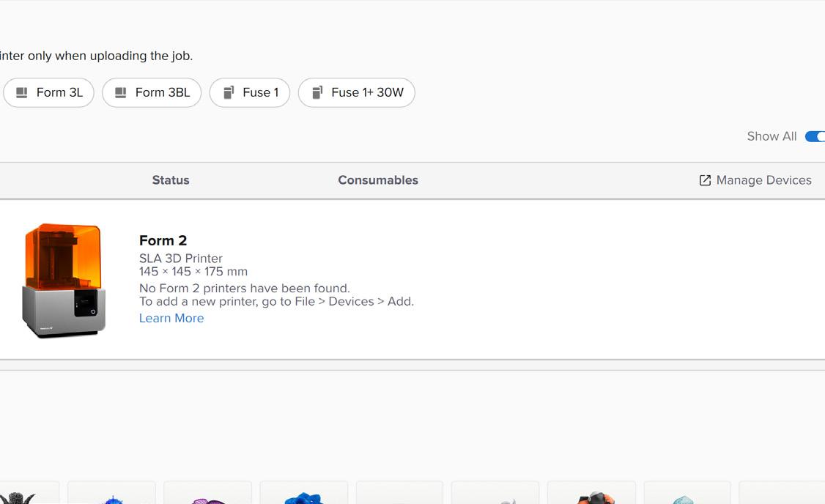This screenshot has width=825, height=504.
Task: Click the Status column header
Action: tap(171, 180)
